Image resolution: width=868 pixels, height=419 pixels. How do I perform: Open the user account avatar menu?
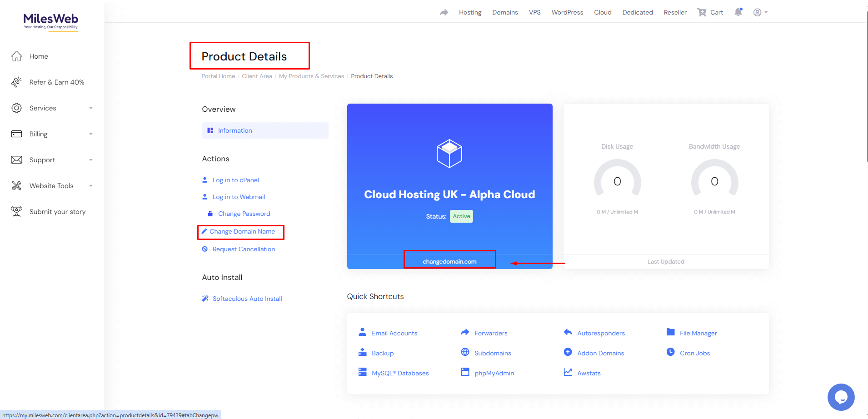(760, 12)
